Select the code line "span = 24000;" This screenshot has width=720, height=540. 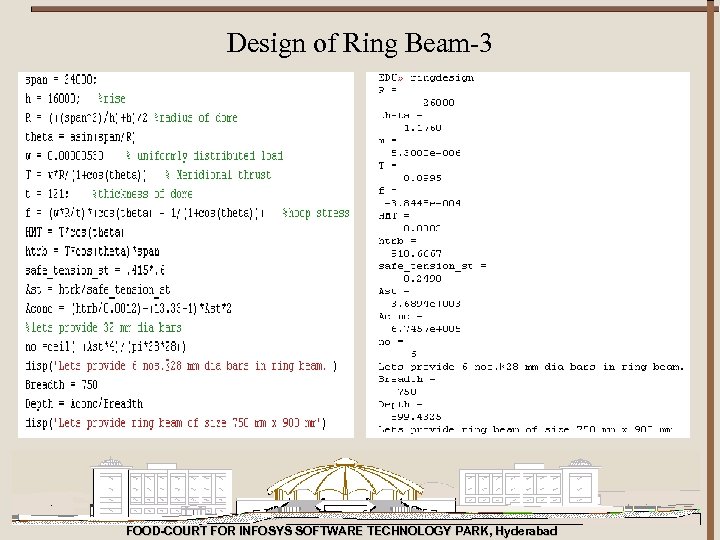61,79
